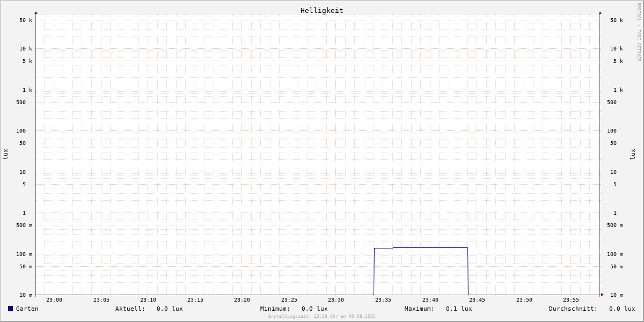Click the 100 label on left axis
The image size is (644, 322).
pyautogui.click(x=21, y=131)
